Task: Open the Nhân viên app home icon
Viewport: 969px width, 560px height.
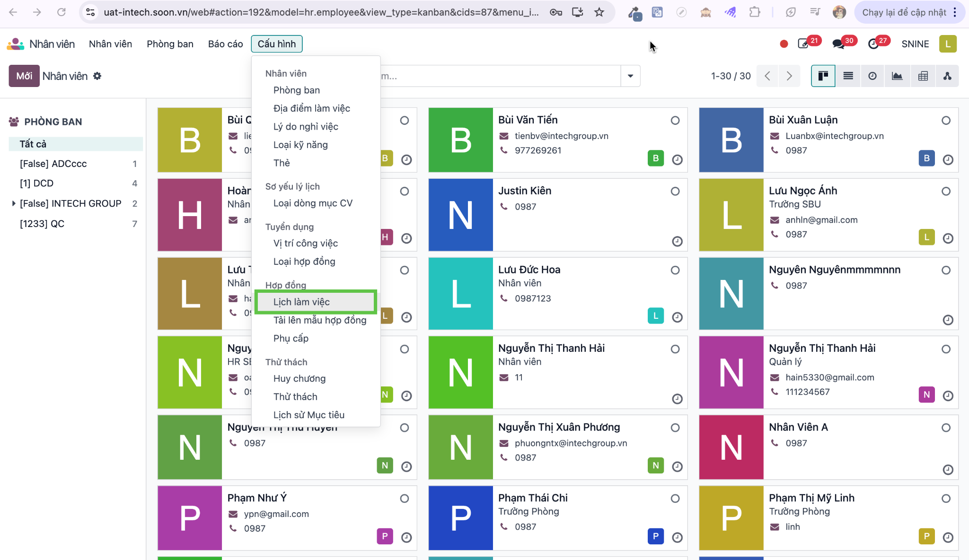Action: (x=16, y=44)
